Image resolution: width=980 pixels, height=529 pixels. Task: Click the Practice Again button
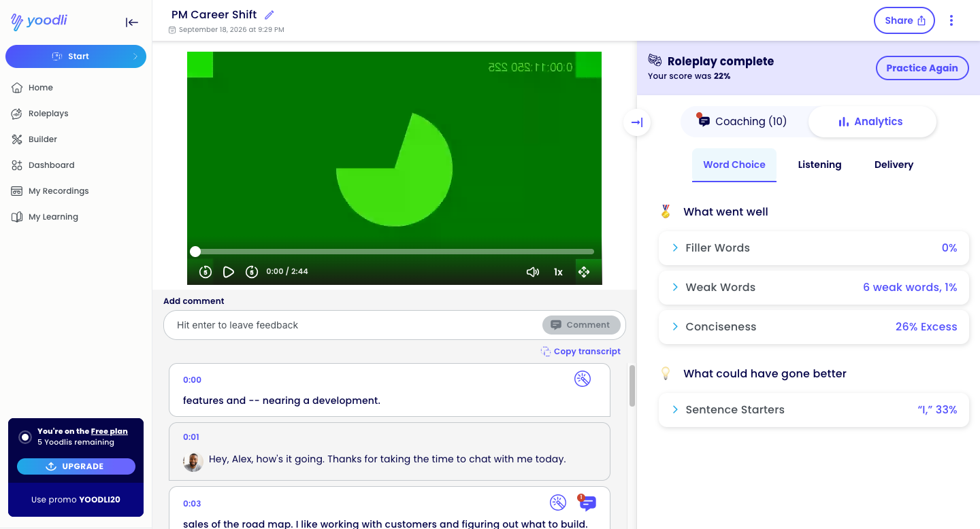(x=922, y=68)
